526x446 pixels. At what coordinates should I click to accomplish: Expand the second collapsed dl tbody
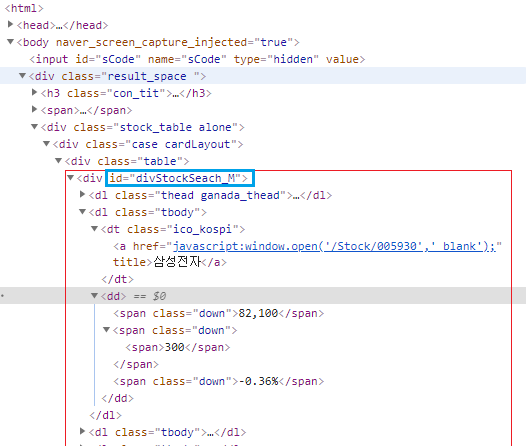(82, 431)
